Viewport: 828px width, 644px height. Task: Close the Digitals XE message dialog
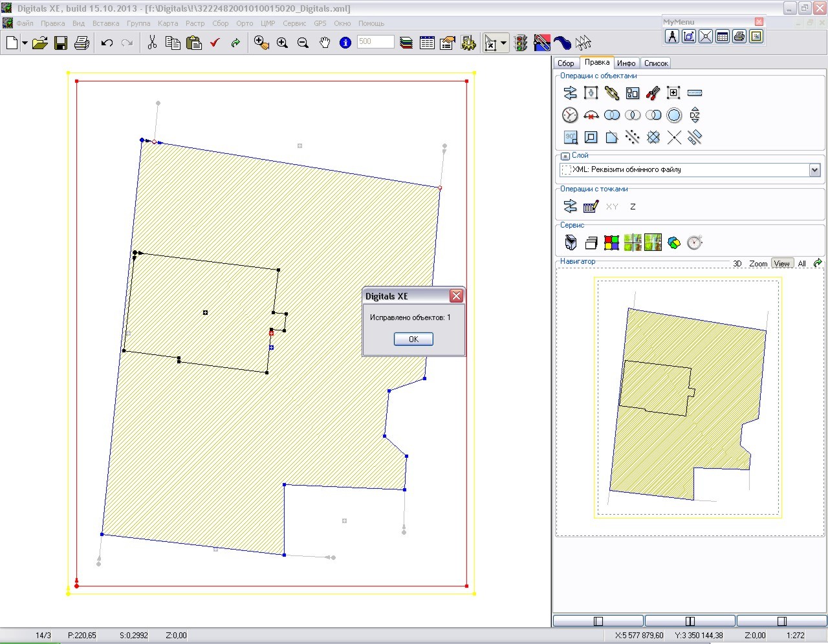coord(456,295)
